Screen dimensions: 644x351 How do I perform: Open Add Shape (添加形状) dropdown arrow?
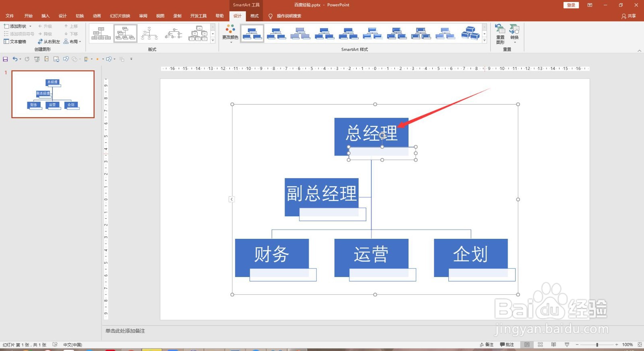coord(30,26)
